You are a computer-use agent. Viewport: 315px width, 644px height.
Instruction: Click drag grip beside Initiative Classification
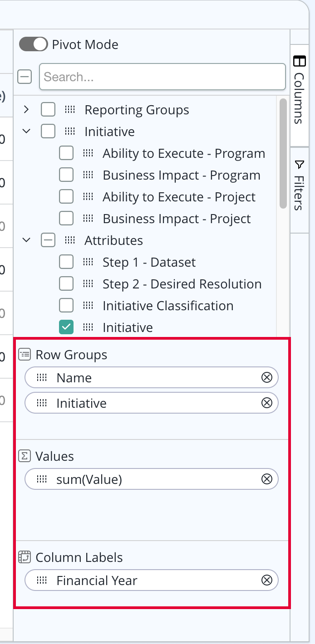(88, 306)
